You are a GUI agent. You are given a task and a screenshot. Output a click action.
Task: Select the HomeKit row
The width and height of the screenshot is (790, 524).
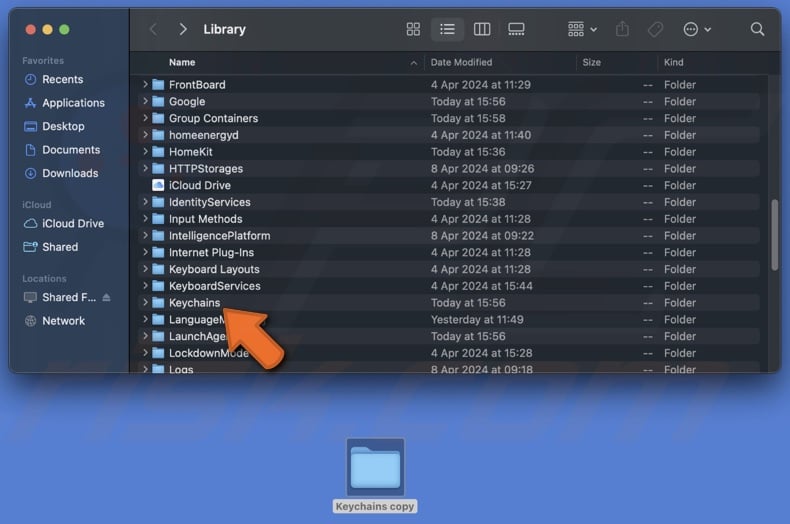coord(448,152)
